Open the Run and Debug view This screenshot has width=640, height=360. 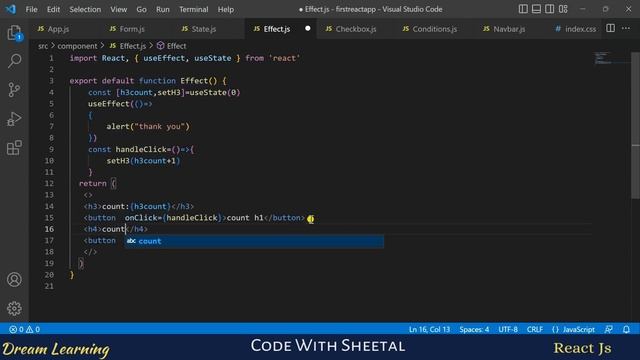click(14, 119)
